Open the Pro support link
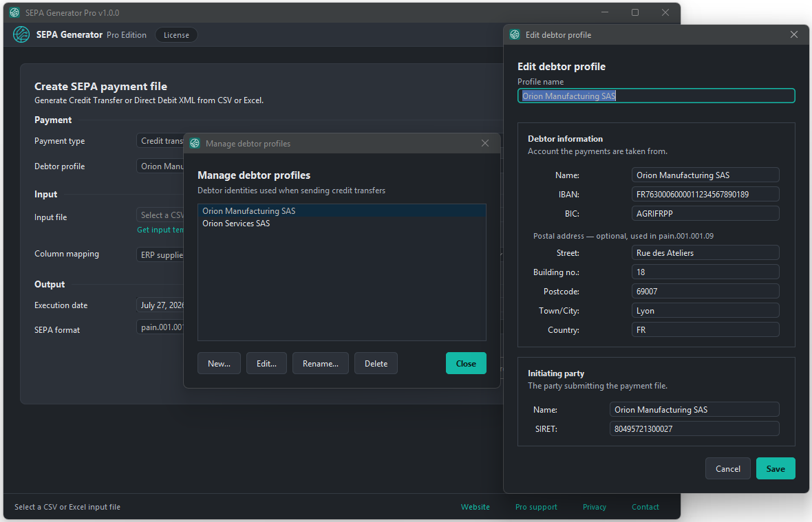The image size is (812, 522). [536, 507]
